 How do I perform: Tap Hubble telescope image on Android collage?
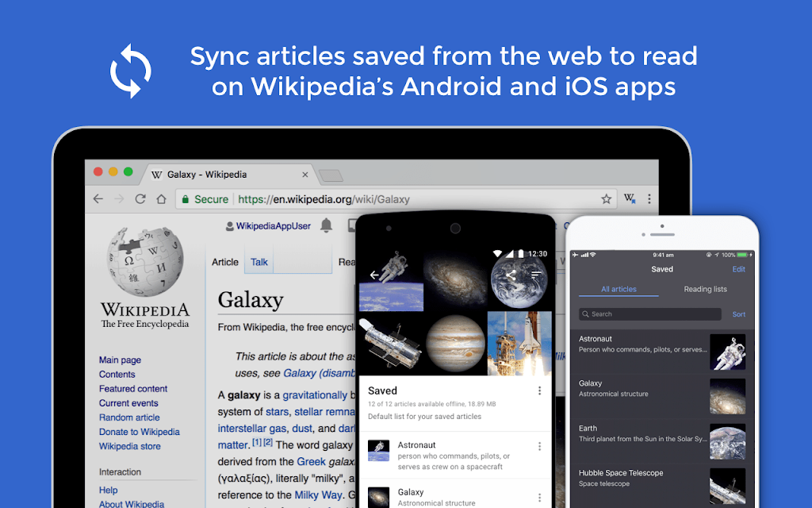[x=391, y=343]
